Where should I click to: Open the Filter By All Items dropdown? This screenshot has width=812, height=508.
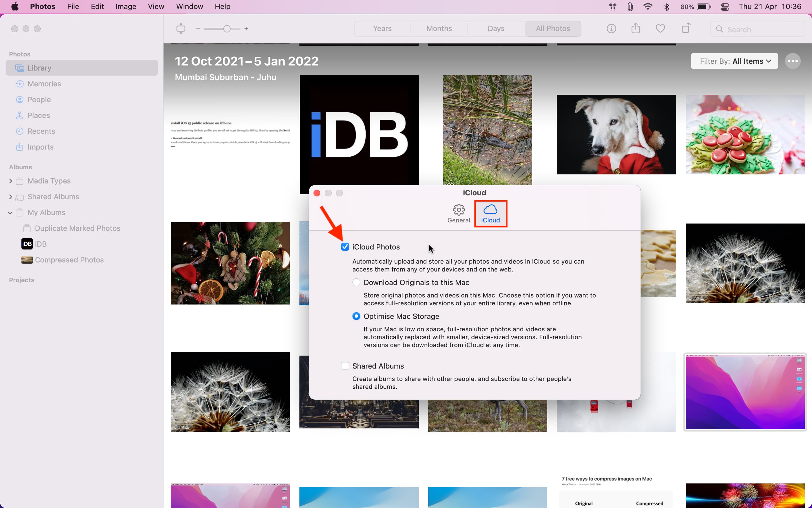[734, 61]
